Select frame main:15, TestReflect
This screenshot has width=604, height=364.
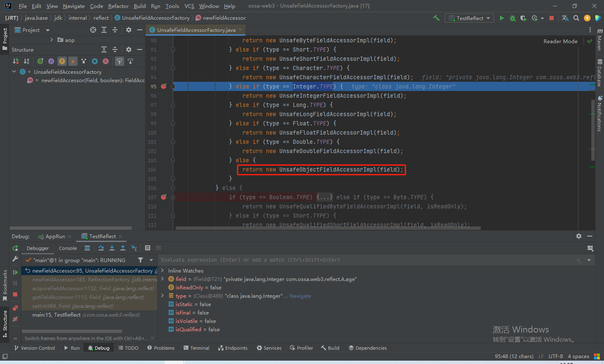89,315
